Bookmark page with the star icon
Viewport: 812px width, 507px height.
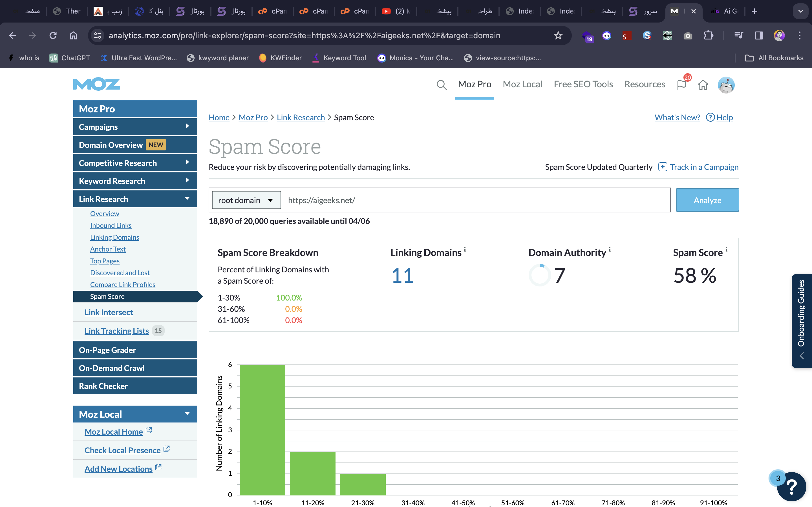coord(558,35)
